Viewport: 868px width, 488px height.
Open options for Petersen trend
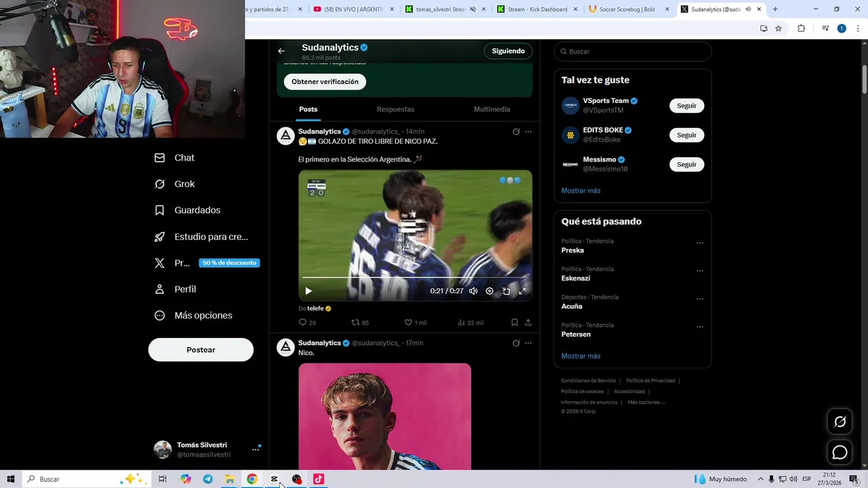click(700, 327)
